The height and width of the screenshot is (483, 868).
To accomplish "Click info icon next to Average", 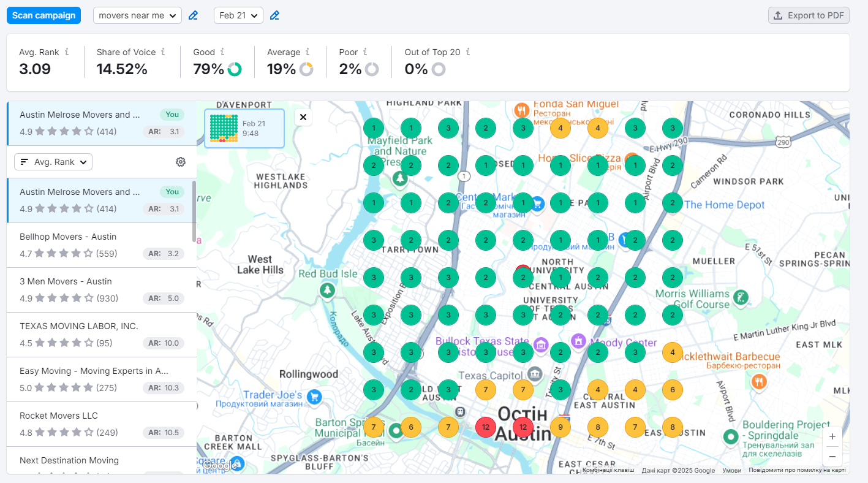I will (x=308, y=52).
